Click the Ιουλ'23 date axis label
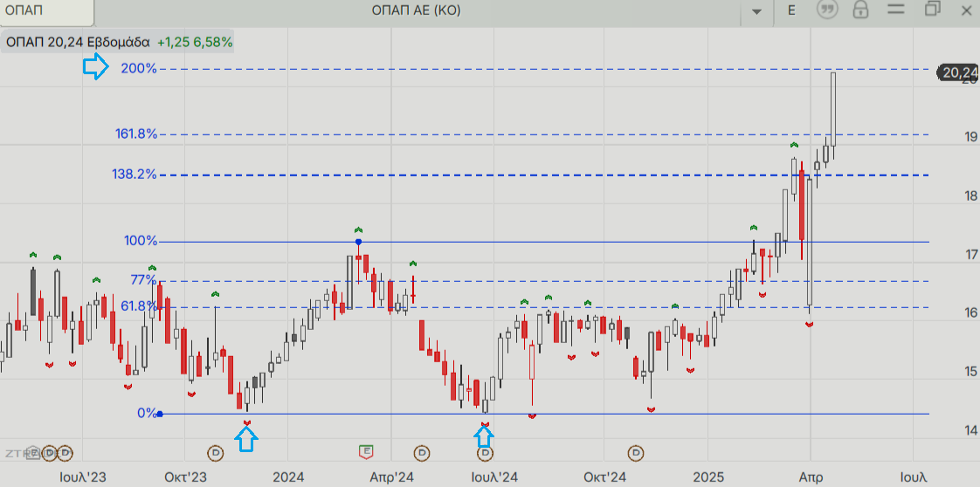The width and height of the screenshot is (980, 487). pos(82,477)
